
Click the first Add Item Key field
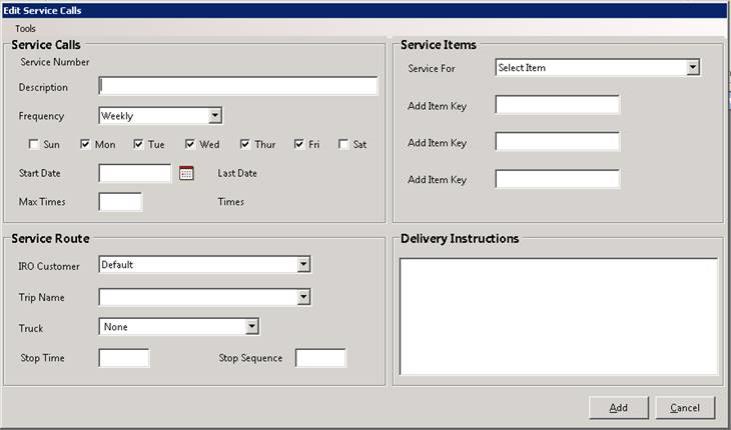pyautogui.click(x=557, y=106)
